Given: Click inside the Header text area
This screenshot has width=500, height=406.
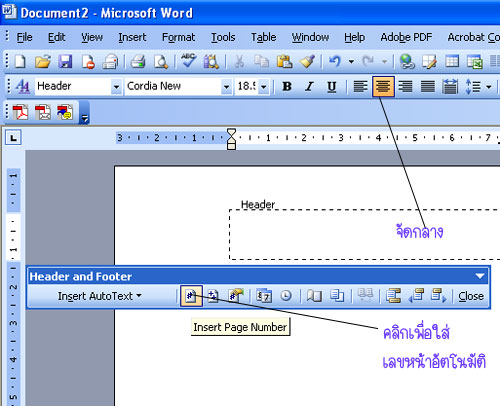Looking at the screenshot, I should pyautogui.click(x=364, y=235).
